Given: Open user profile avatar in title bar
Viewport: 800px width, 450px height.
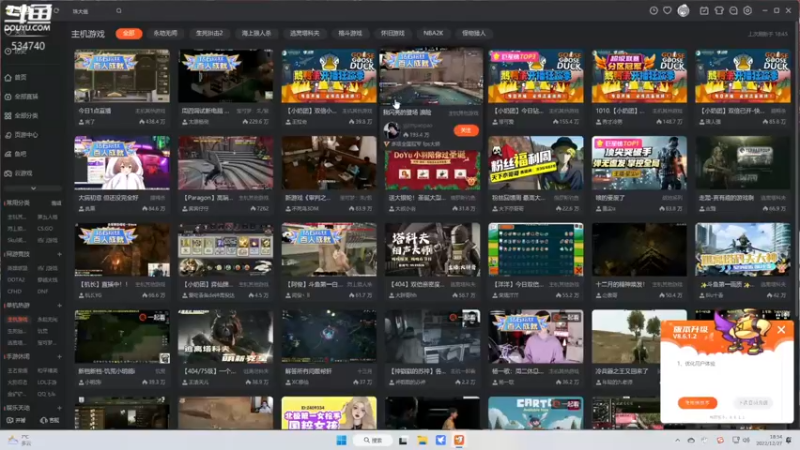Looking at the screenshot, I should coord(683,11).
